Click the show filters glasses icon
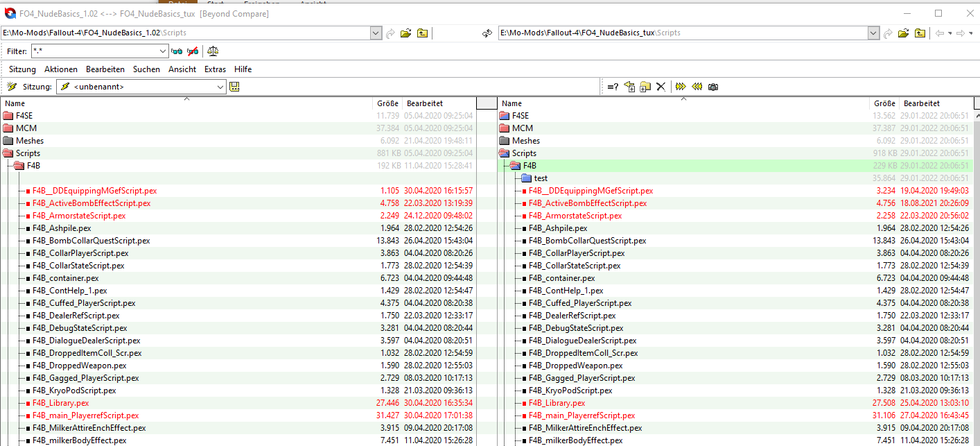 [x=177, y=51]
